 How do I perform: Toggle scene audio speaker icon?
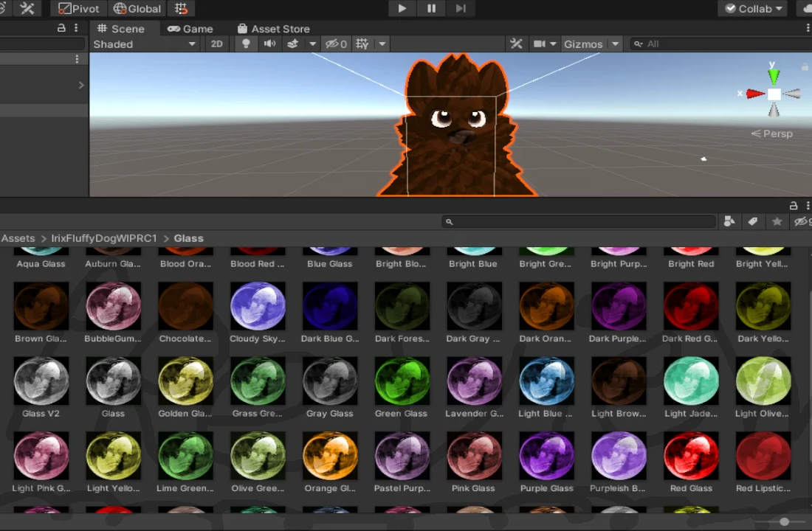pyautogui.click(x=269, y=44)
